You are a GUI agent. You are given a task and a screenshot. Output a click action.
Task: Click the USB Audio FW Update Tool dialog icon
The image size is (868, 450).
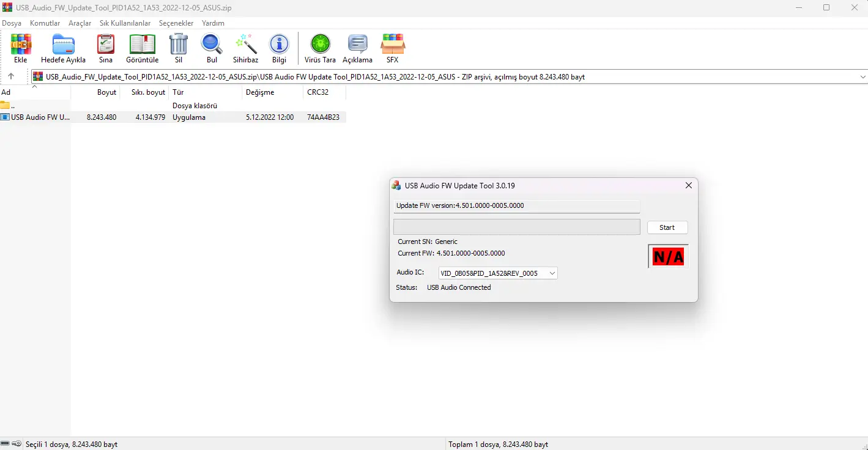pyautogui.click(x=396, y=185)
